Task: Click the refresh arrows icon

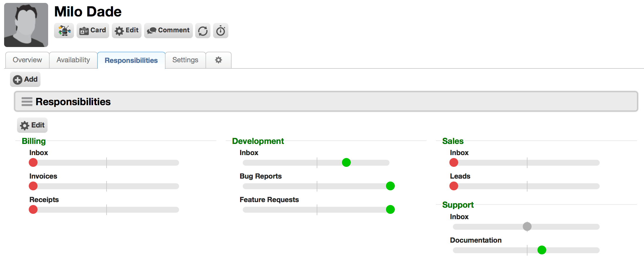Action: coord(203,31)
